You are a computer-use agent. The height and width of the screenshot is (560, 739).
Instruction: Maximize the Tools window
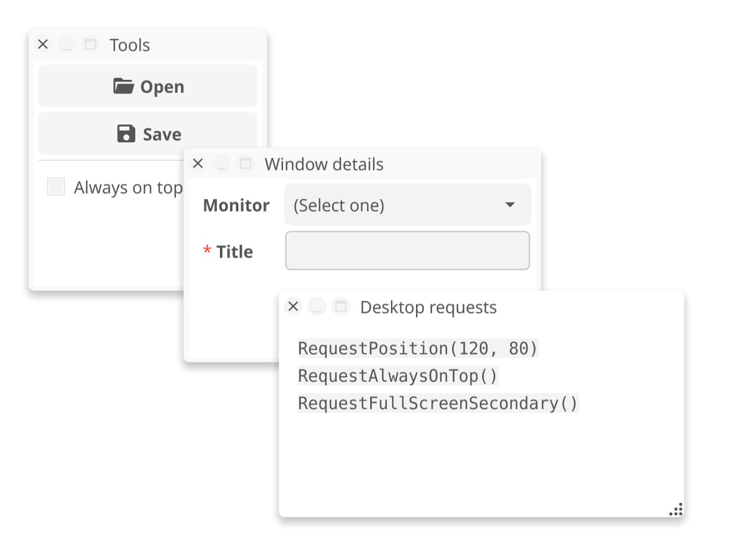(91, 45)
